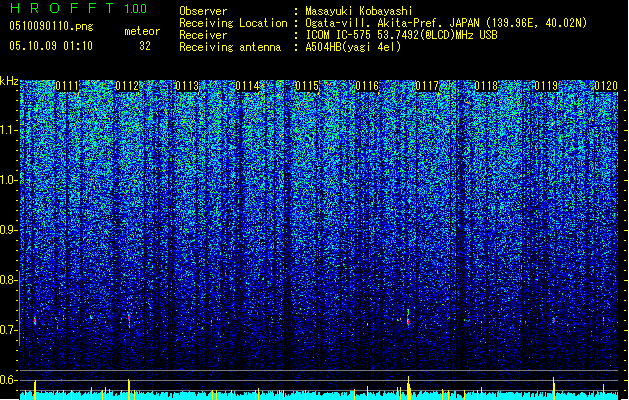This screenshot has height=400, width=629.
Task: Click time marker 0112
Action: [127, 86]
